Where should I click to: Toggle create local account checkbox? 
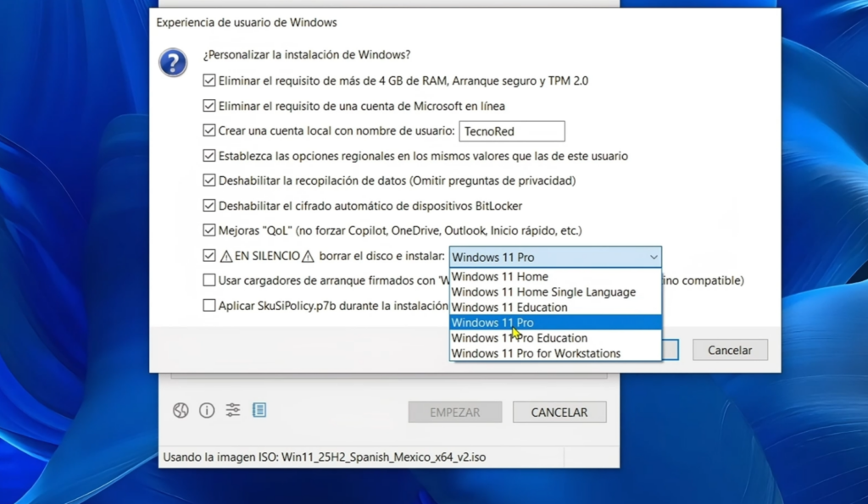tap(209, 130)
